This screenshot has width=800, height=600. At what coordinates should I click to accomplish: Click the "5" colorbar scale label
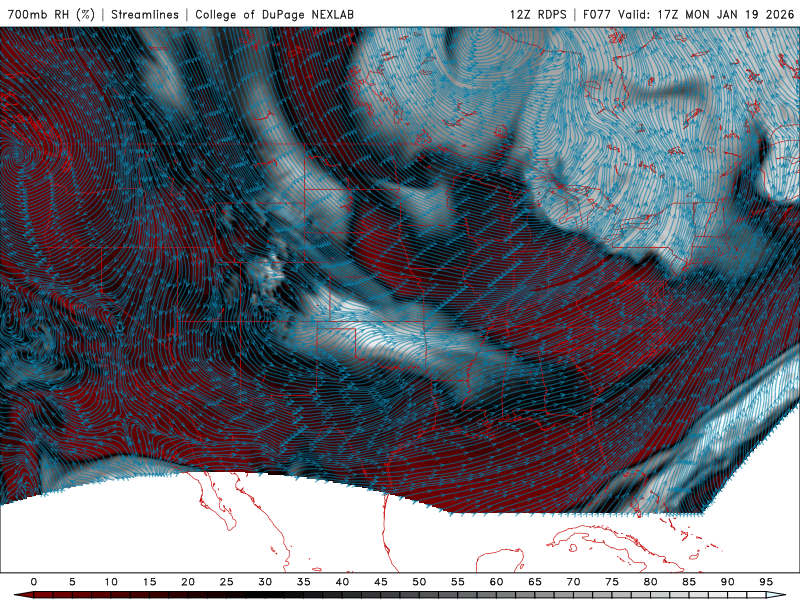(72, 582)
